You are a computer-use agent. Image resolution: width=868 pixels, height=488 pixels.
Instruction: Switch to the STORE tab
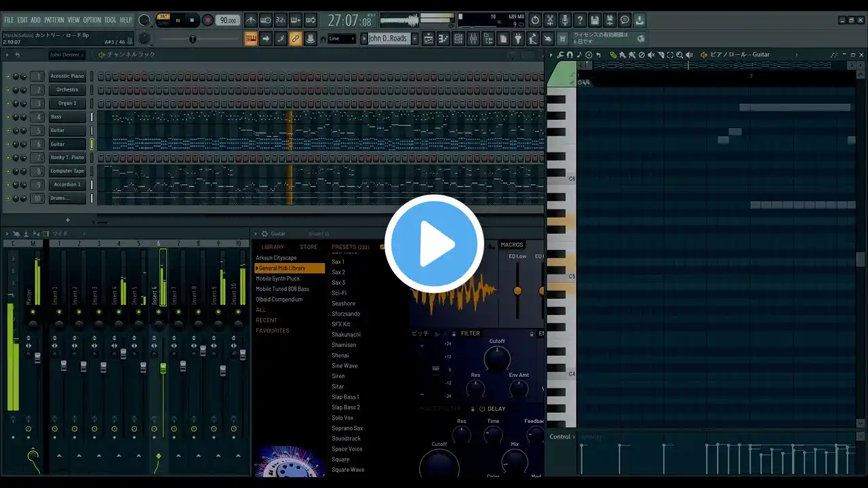tap(309, 247)
